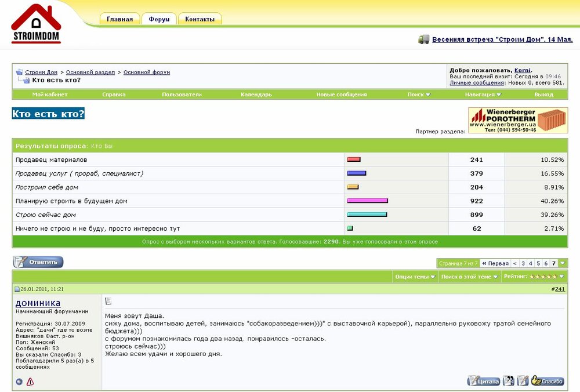Click the Спасибо thumbs-up button

tap(548, 380)
